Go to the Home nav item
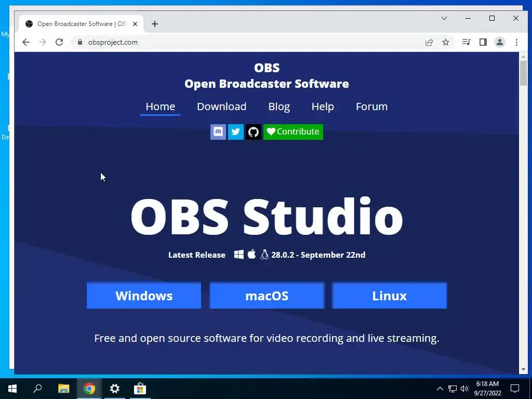Viewport: 532px width, 399px height. (160, 107)
